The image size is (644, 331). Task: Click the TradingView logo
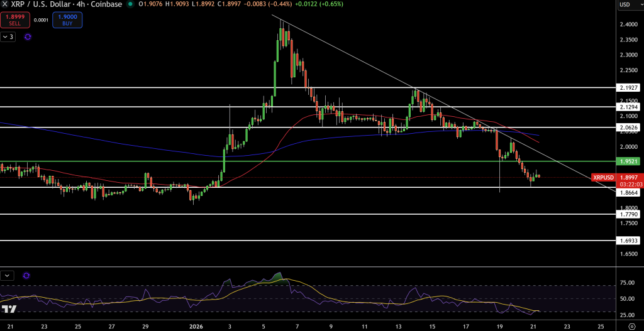pyautogui.click(x=9, y=309)
